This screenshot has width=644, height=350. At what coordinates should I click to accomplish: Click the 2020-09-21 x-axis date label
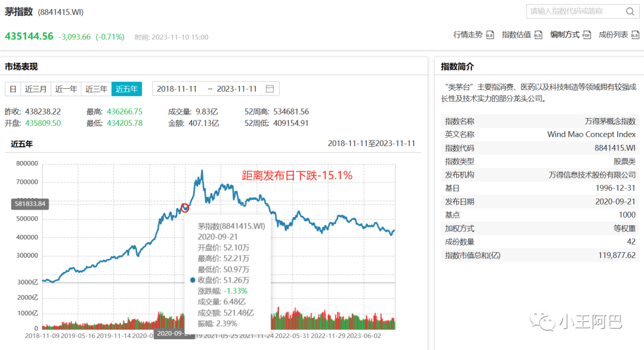174,333
